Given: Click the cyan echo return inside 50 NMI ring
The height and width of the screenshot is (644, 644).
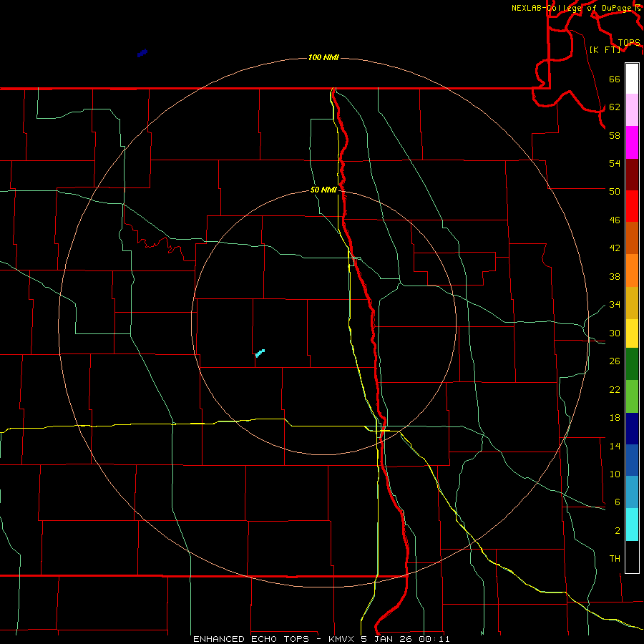Looking at the screenshot, I should (x=260, y=353).
